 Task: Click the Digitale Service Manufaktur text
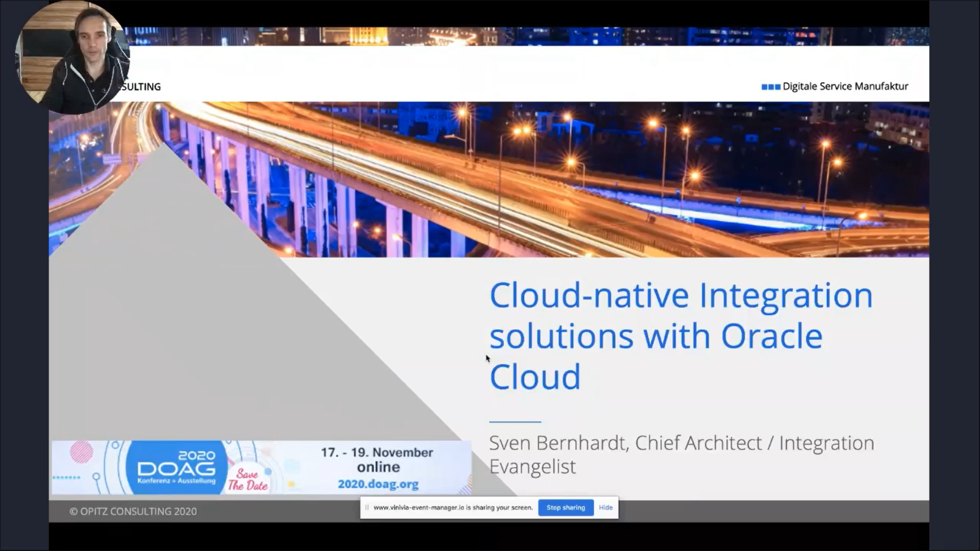point(845,87)
